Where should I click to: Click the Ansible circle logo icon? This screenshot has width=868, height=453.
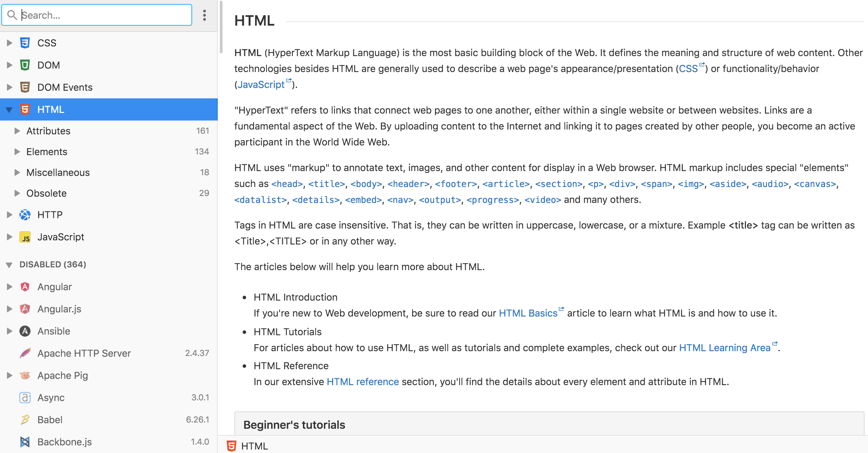point(25,331)
